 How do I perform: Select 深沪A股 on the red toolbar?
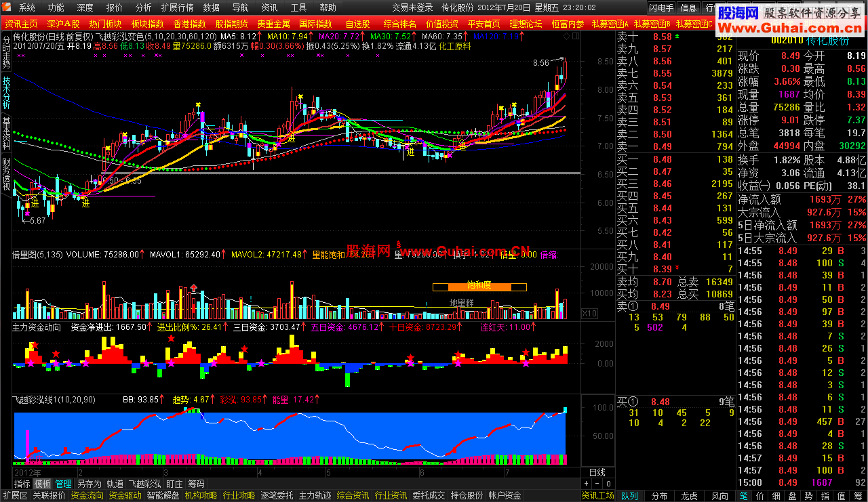[63, 24]
